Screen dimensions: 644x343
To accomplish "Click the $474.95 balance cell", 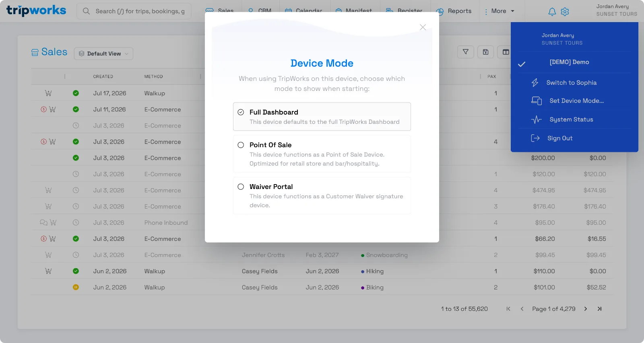I will click(x=594, y=190).
